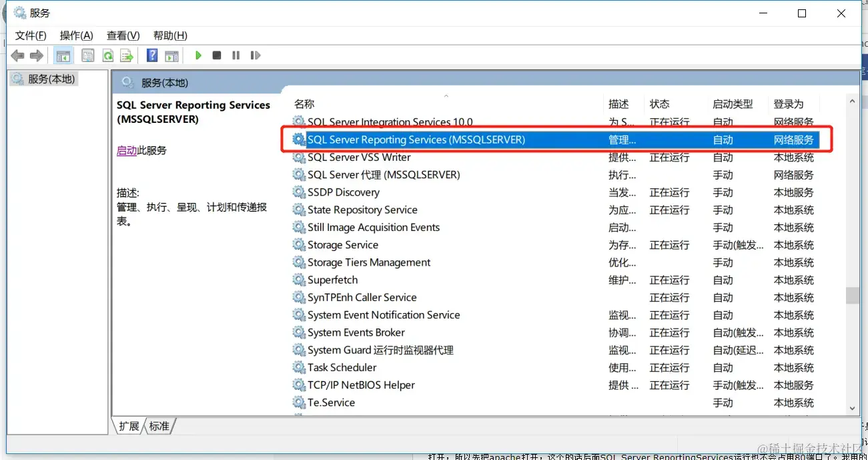The height and width of the screenshot is (460, 868).
Task: Click gear icon beside Storage Service
Action: [x=299, y=245]
